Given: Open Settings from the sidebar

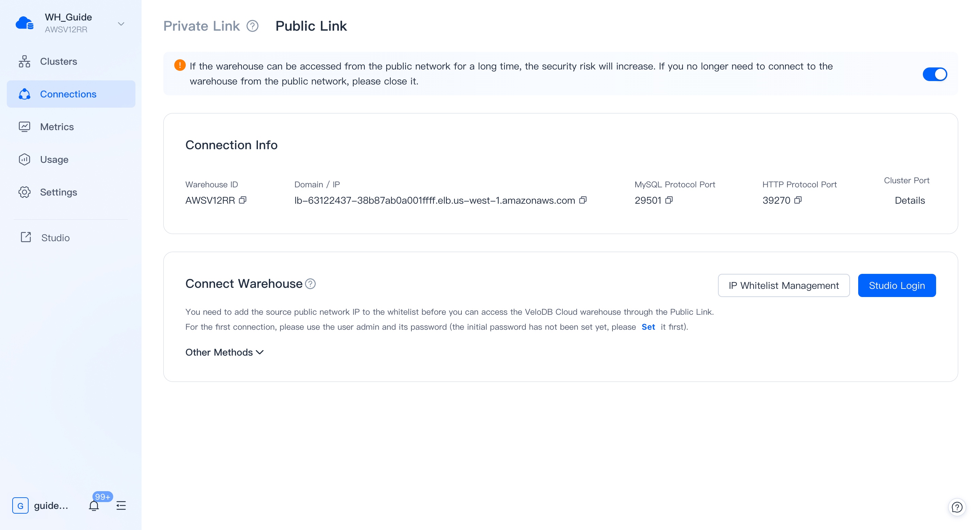Looking at the screenshot, I should tap(59, 192).
